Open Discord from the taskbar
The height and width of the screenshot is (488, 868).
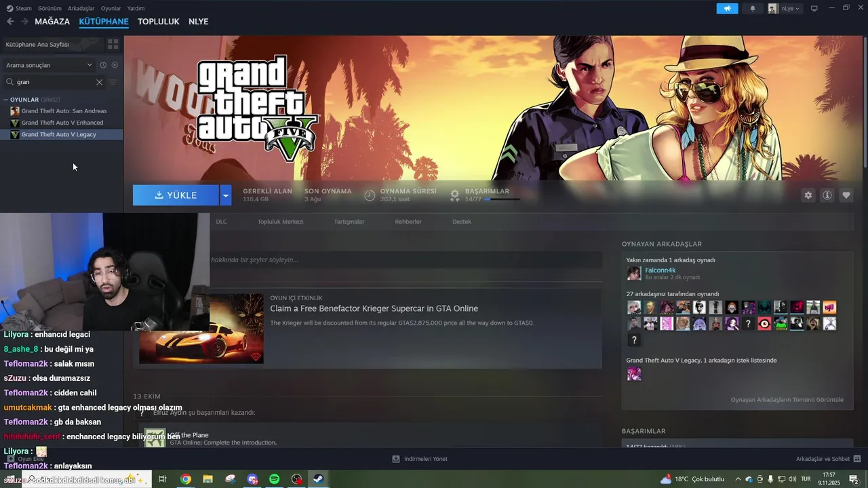[x=252, y=479]
